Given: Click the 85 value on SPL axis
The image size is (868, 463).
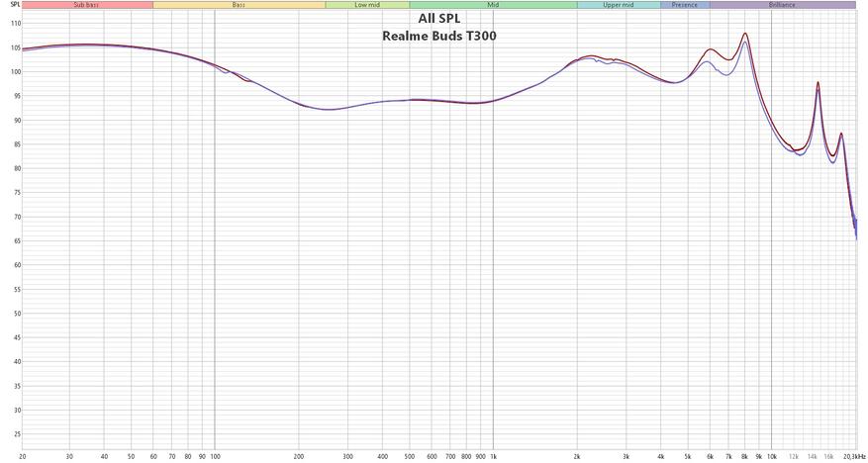Looking at the screenshot, I should [17, 144].
